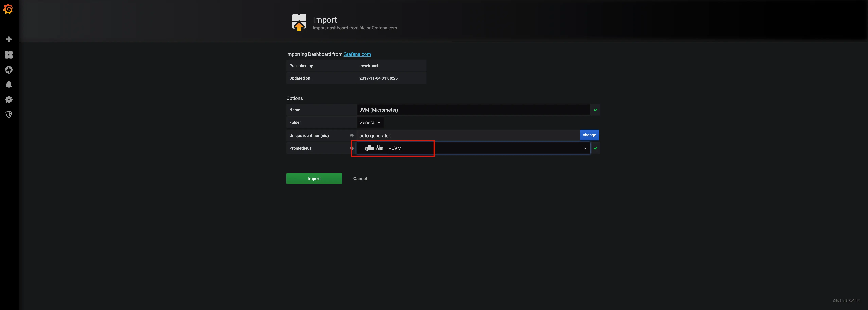This screenshot has height=310, width=868.
Task: Open the Grafana home logo
Action: click(8, 9)
